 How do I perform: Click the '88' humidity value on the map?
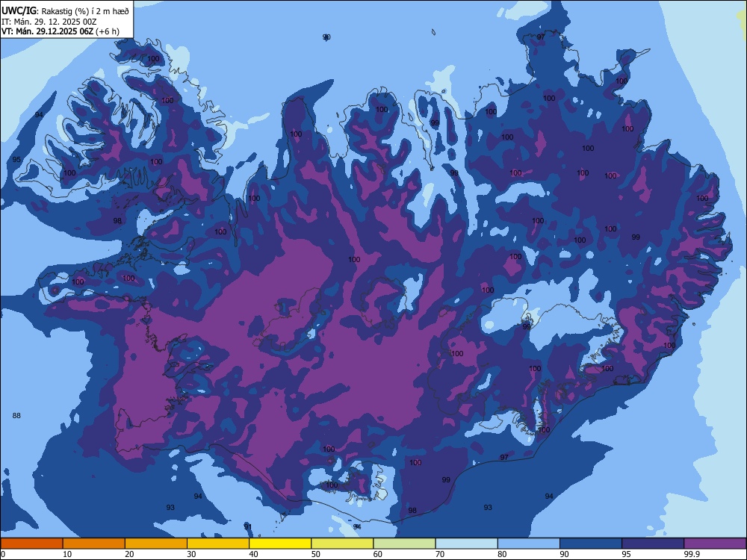pos(16,416)
